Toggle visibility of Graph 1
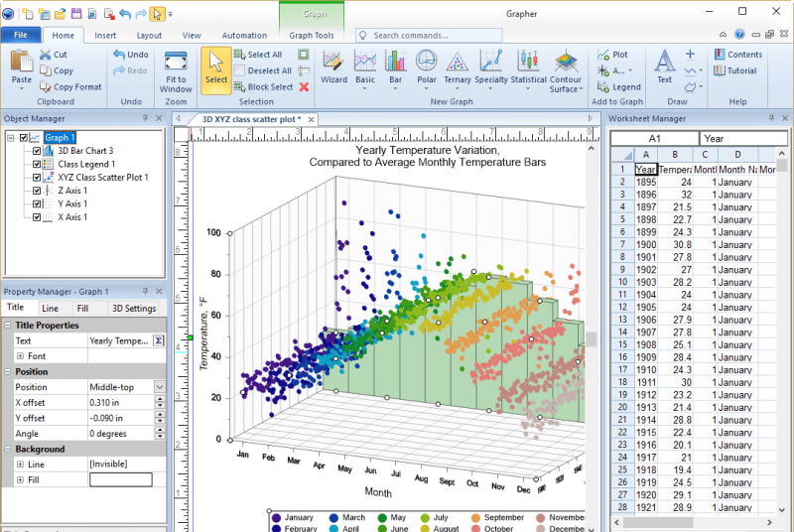The image size is (794, 532). 23,138
